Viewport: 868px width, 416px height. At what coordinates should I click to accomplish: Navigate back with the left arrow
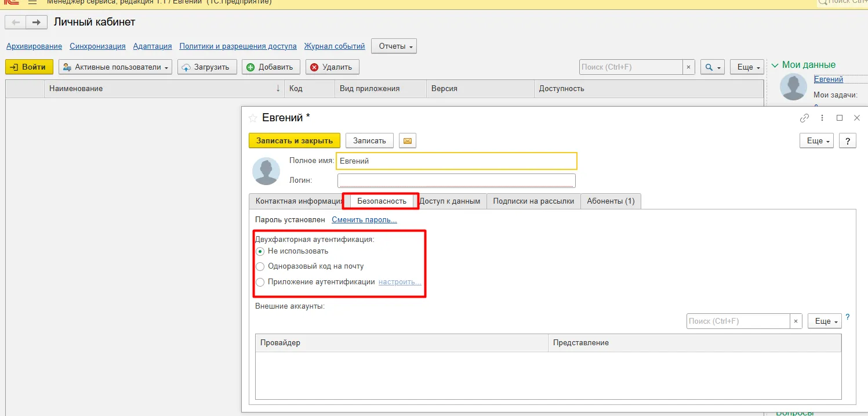click(x=14, y=21)
